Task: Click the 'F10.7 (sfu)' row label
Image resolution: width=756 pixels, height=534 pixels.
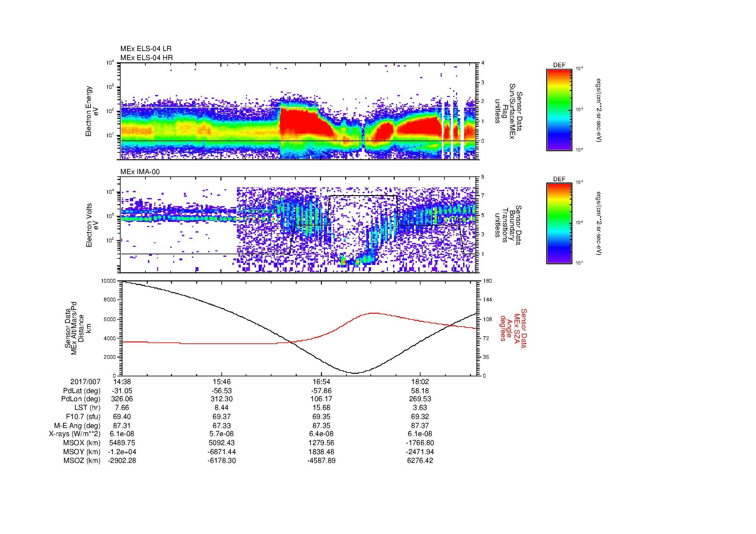Action: [x=82, y=416]
